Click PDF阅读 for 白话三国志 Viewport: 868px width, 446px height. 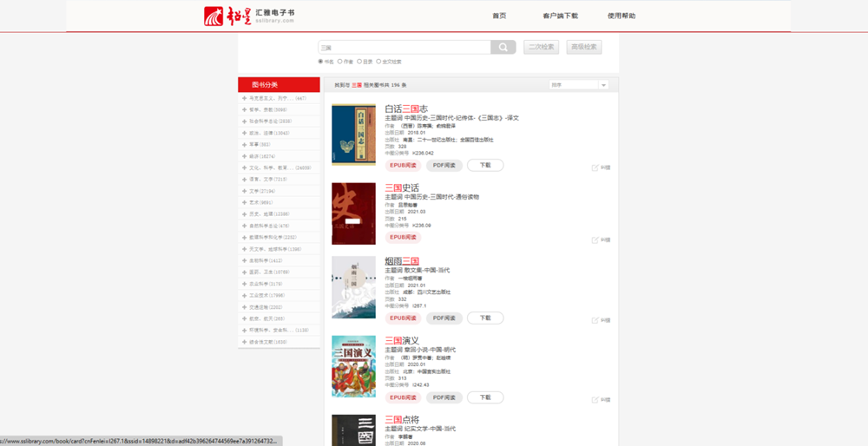tap(444, 165)
